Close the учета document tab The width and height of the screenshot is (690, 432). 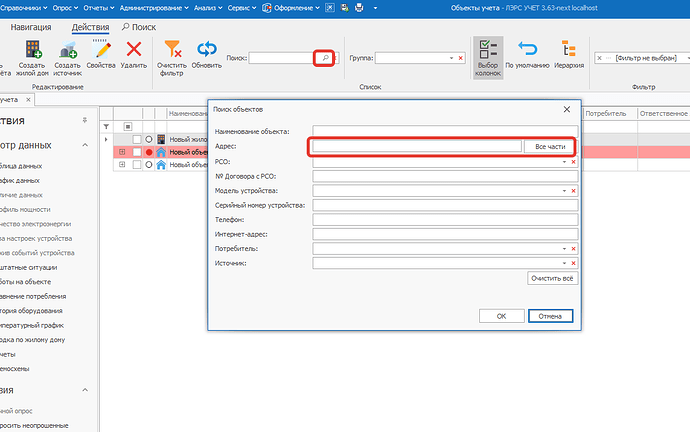[28, 100]
